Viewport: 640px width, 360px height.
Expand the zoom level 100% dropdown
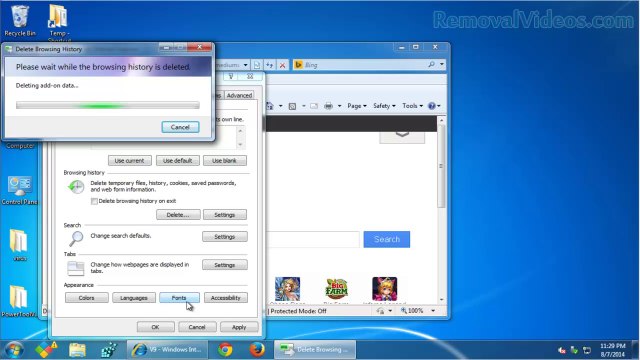tap(433, 311)
